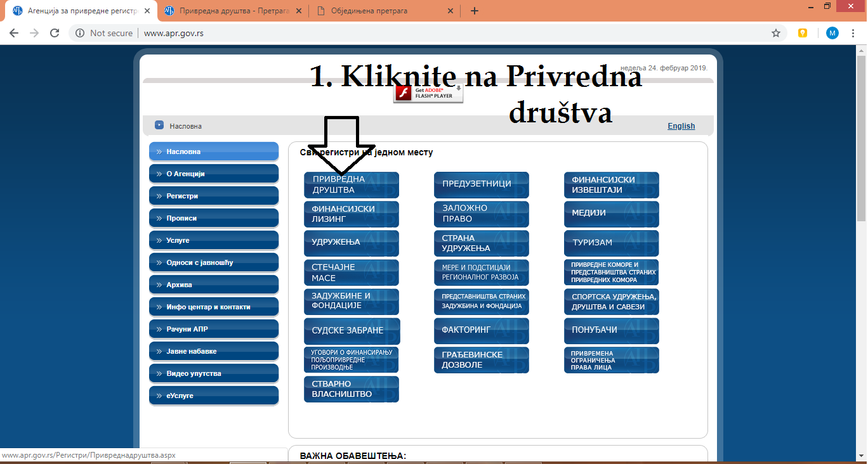This screenshot has width=868, height=464.
Task: Reload the page with the refresh icon
Action: 55,33
